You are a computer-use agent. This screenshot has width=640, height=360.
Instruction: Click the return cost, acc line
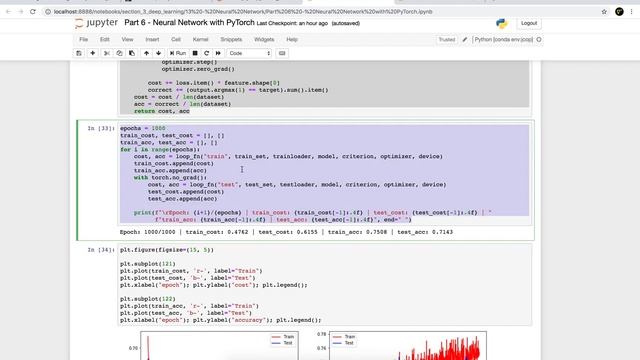coord(162,111)
